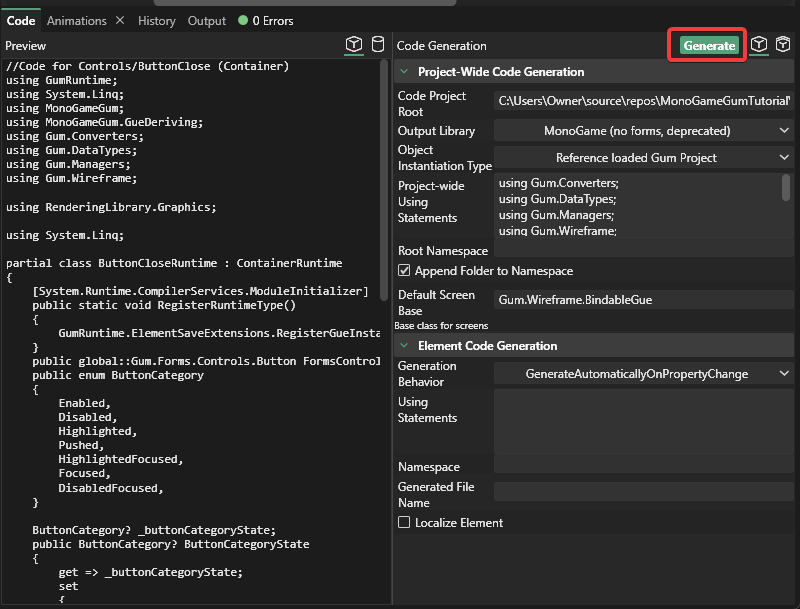Select the cube icon in Preview header
The image size is (800, 609).
coord(354,45)
